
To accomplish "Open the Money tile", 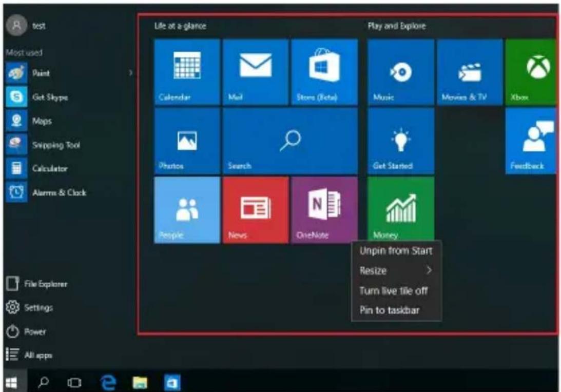I will 401,208.
